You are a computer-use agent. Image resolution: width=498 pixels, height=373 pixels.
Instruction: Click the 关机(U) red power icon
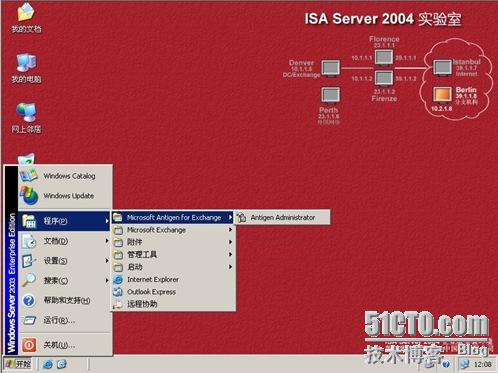[x=29, y=345]
